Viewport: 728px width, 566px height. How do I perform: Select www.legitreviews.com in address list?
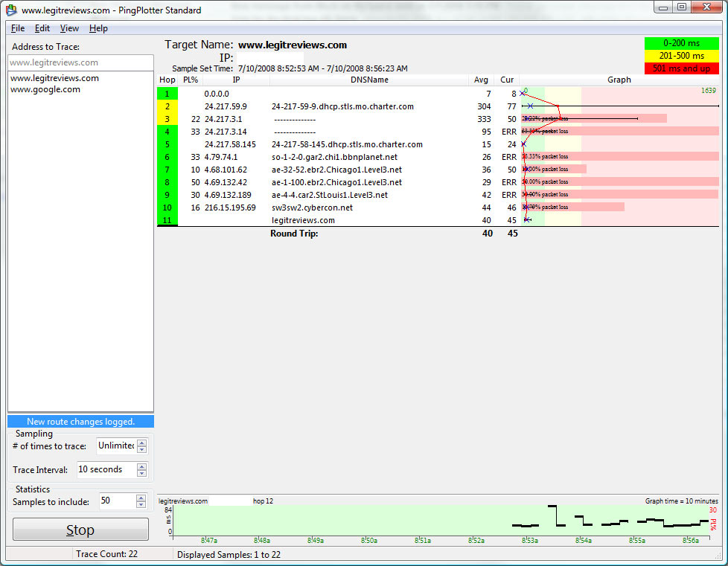(x=54, y=78)
